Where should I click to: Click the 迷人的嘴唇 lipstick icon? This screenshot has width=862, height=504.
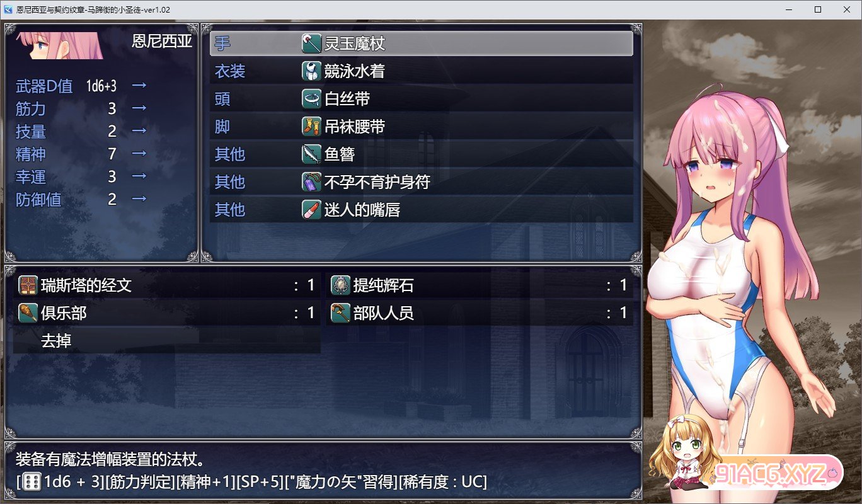tap(312, 210)
